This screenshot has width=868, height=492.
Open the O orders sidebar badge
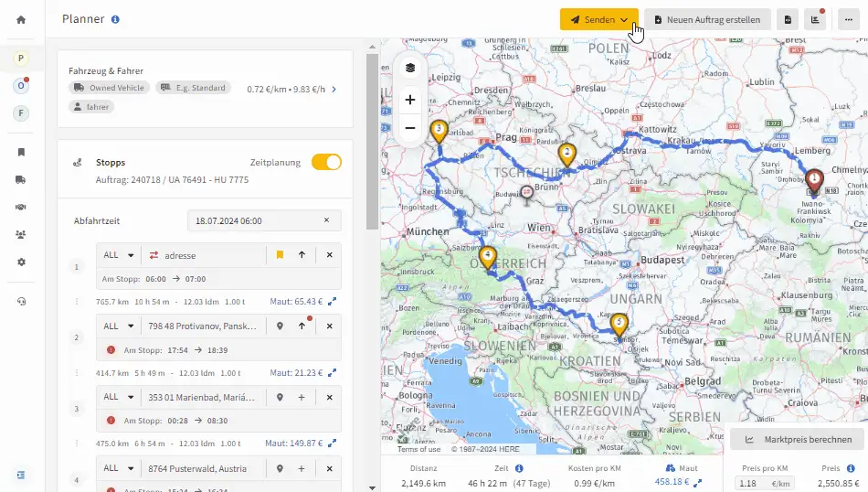[x=21, y=86]
